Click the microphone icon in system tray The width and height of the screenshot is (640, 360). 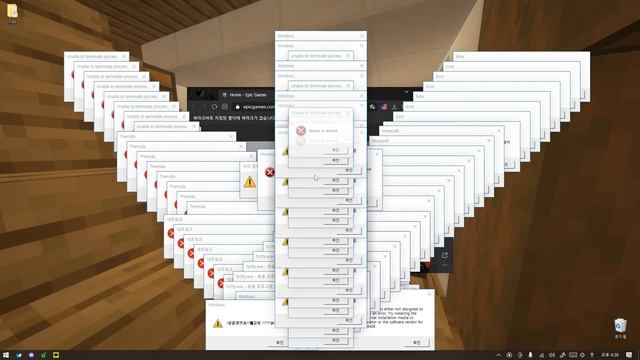click(530, 355)
